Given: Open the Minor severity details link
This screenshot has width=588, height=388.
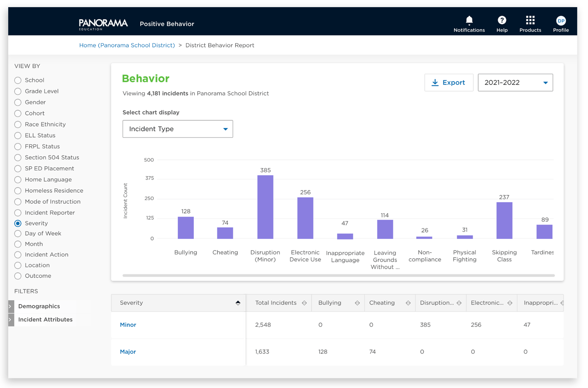Looking at the screenshot, I should click(128, 325).
